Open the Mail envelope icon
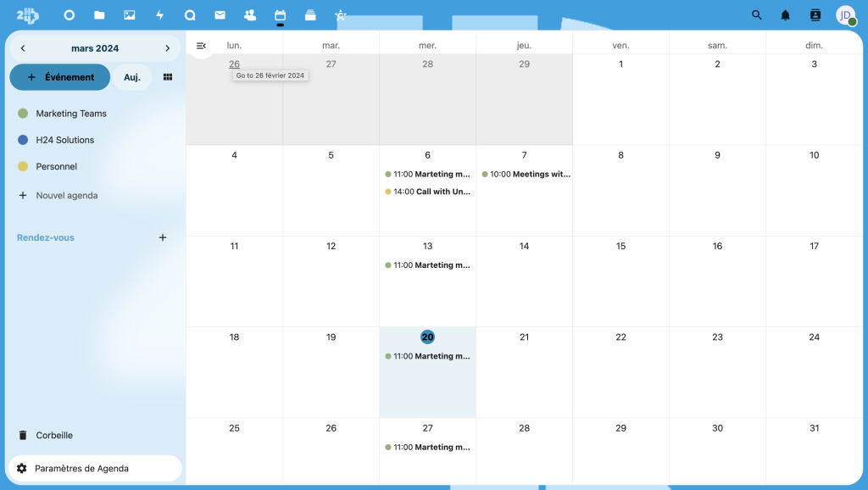 tap(220, 15)
